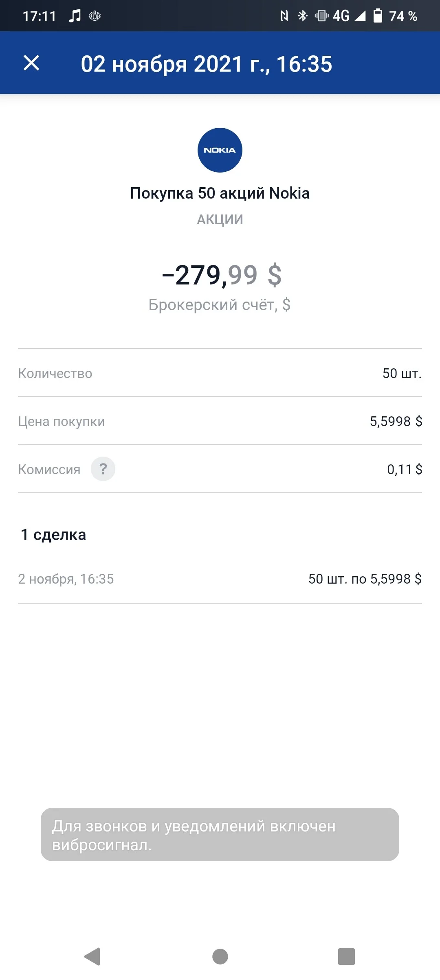
Task: Close the transaction details with X icon
Action: coord(31,63)
